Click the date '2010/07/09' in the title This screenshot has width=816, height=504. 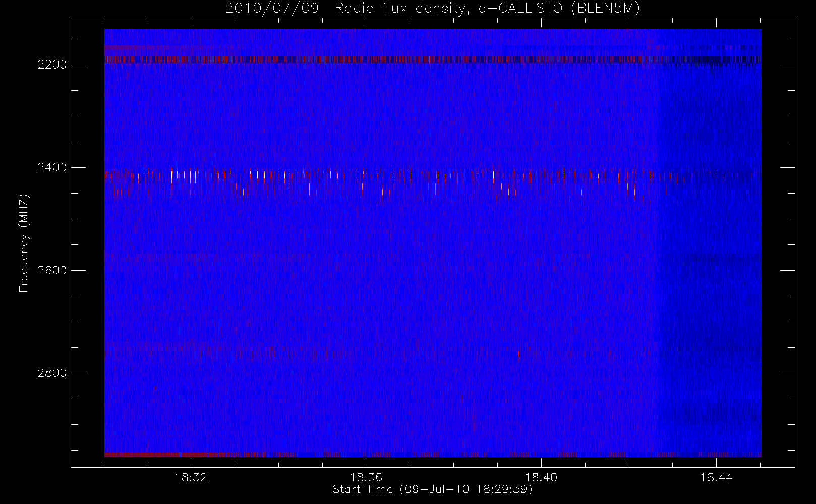click(272, 9)
